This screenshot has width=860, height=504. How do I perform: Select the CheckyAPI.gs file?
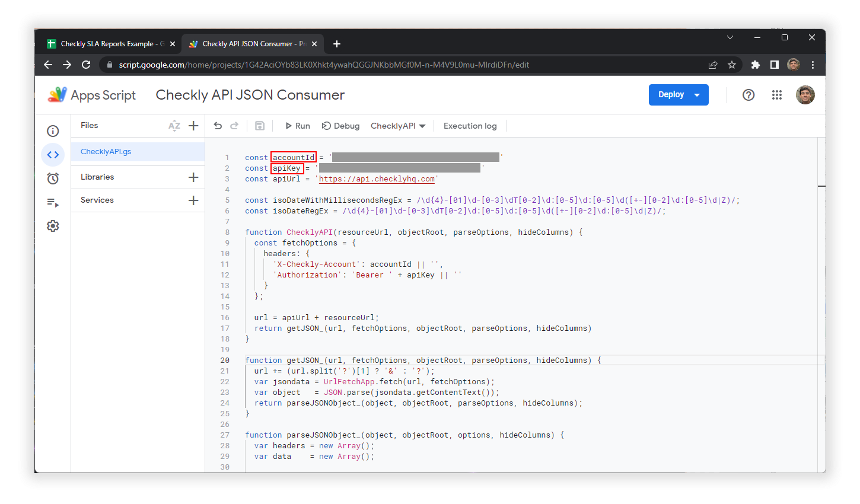point(106,151)
